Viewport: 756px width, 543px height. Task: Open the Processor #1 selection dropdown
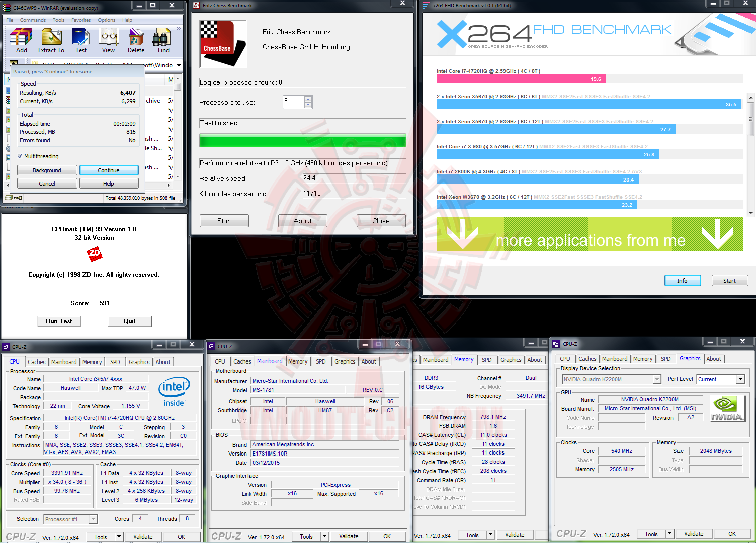(x=93, y=519)
